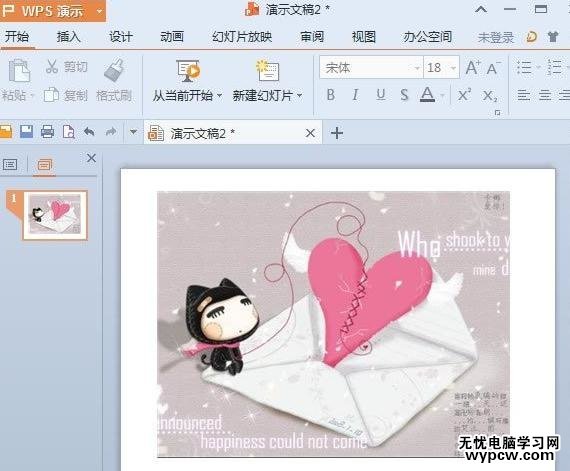Toggle bold formatting B
The image size is (570, 471).
pos(330,95)
